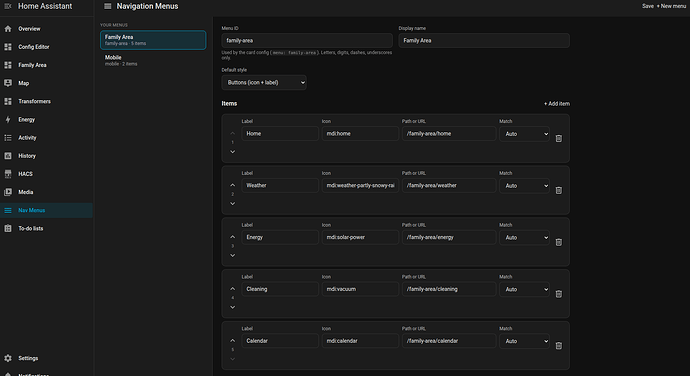Open To-do lists in the sidebar
This screenshot has width=690, height=376.
[x=47, y=228]
